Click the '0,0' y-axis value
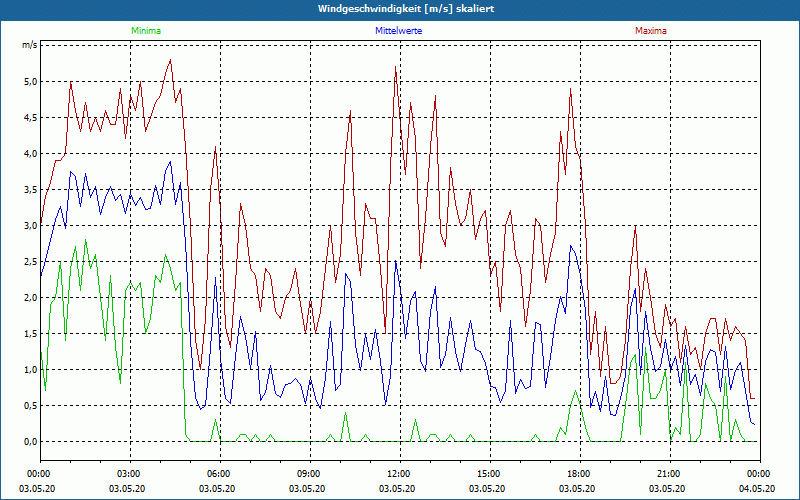This screenshot has height=500, width=800. pyautogui.click(x=31, y=441)
